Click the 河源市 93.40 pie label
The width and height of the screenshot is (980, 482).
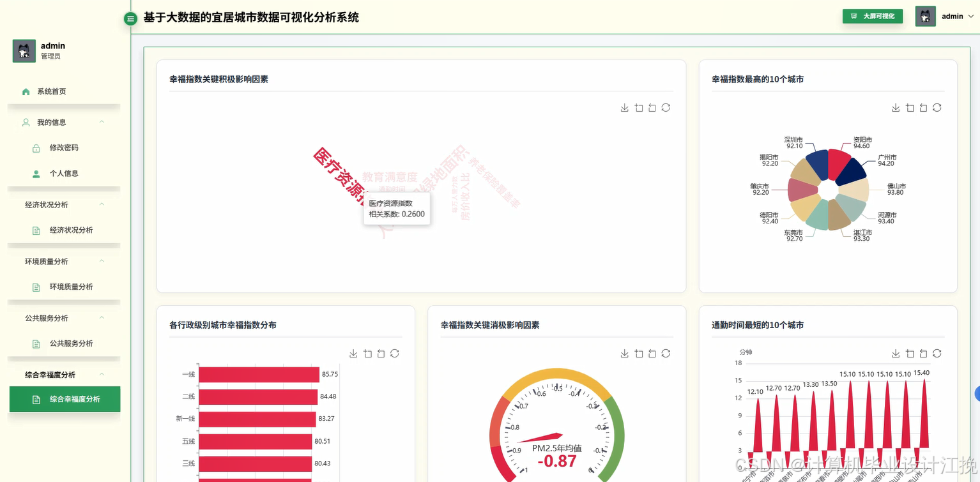(887, 218)
